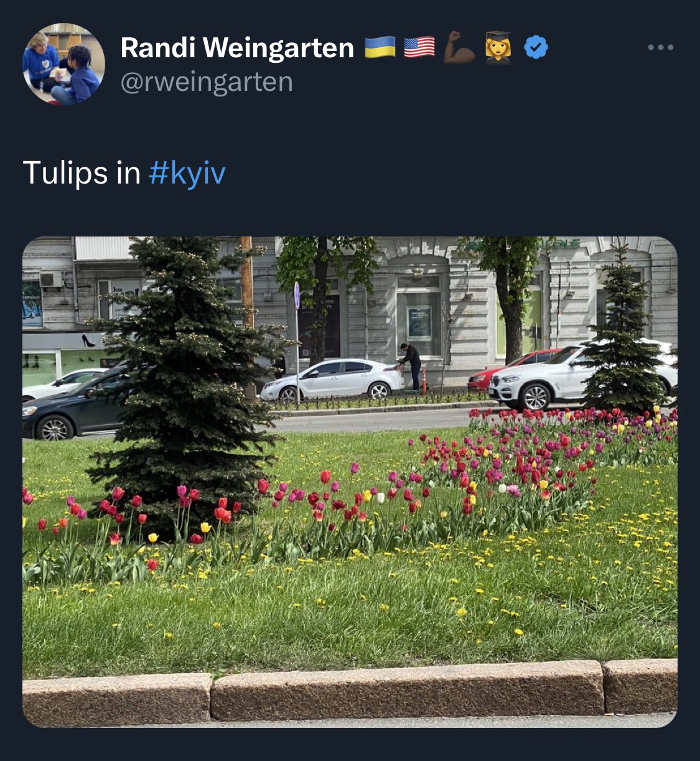Screen dimensions: 700x761
Task: Click the United States flag emoji
Action: click(419, 47)
